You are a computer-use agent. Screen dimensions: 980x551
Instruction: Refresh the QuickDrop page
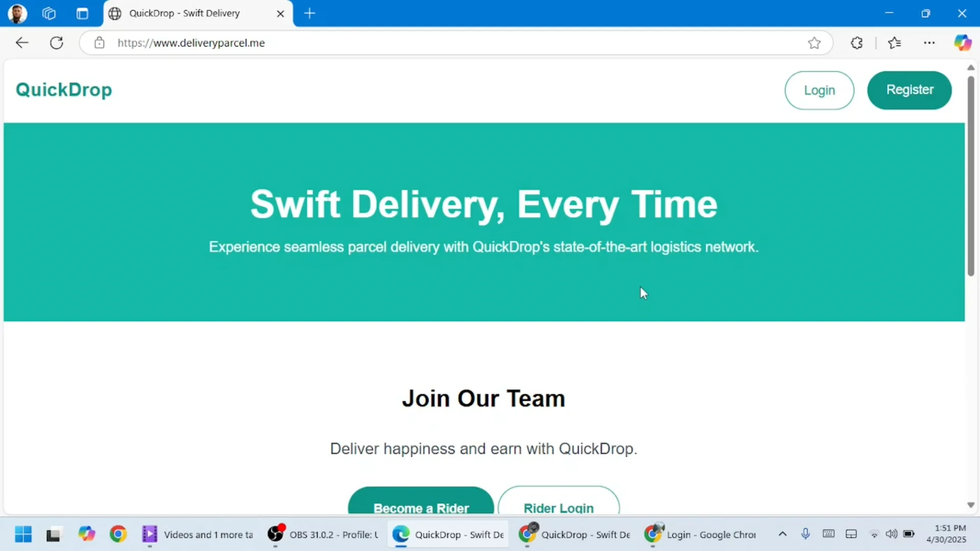click(x=56, y=42)
